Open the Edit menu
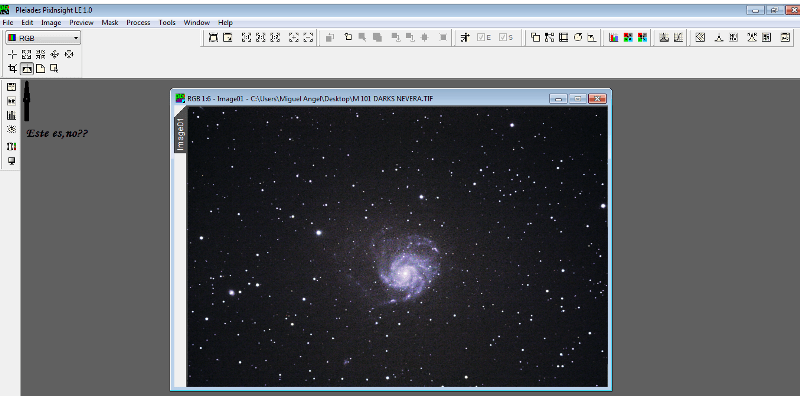 coord(27,22)
